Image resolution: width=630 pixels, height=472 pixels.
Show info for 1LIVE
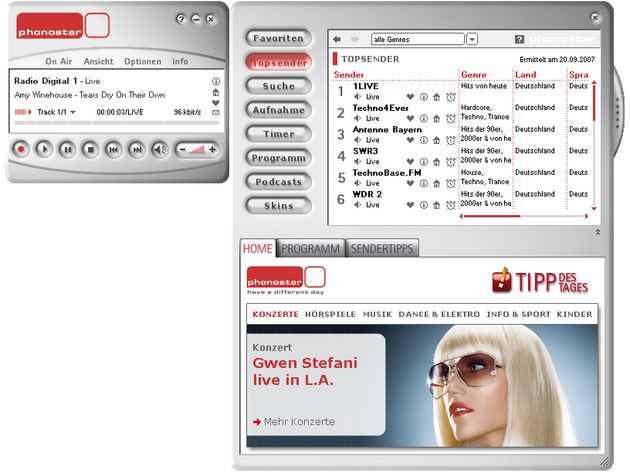click(423, 97)
